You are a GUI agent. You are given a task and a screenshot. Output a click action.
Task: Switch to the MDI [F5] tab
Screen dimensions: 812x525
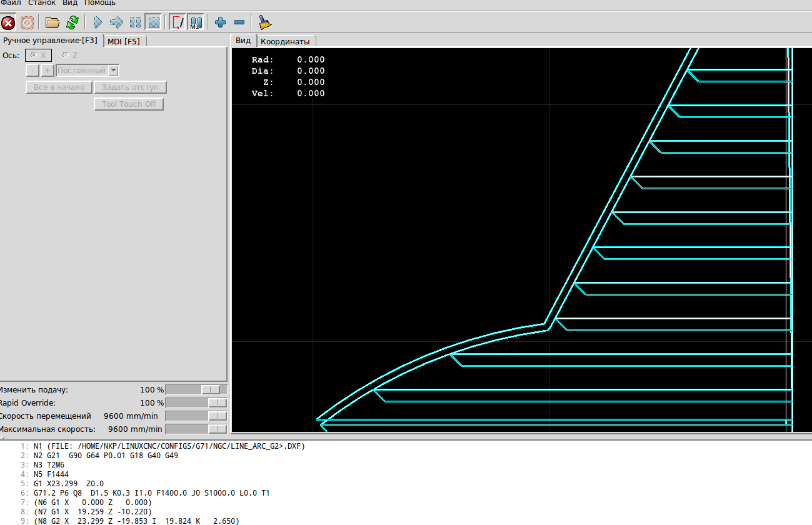coord(124,41)
